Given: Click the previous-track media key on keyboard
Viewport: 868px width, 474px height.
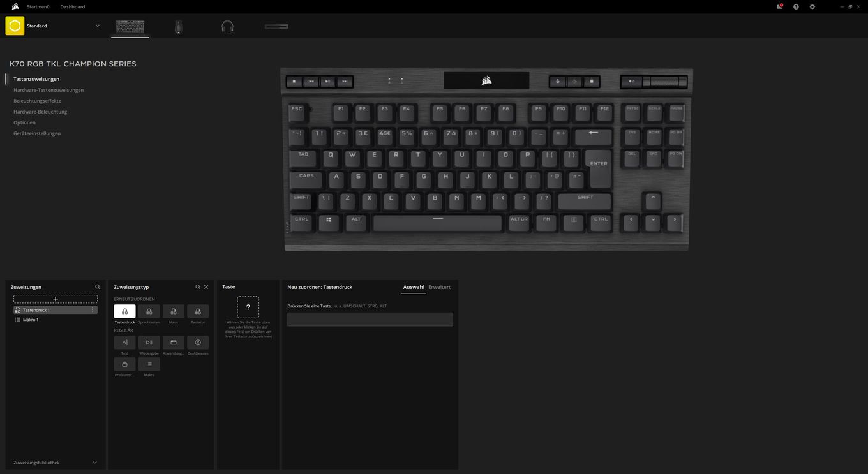Looking at the screenshot, I should click(x=311, y=82).
